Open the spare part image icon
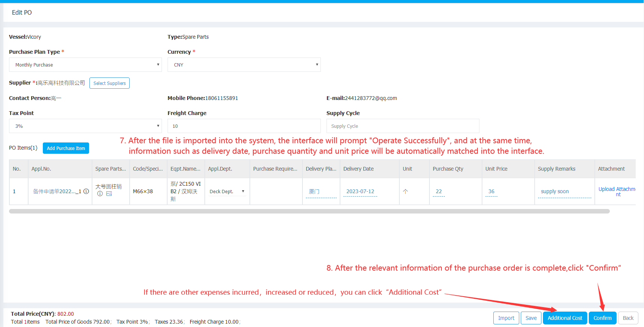This screenshot has height=327, width=644. pos(109,194)
